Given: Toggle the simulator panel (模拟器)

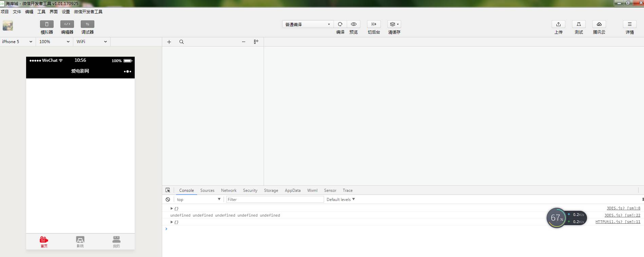Looking at the screenshot, I should pos(47,24).
